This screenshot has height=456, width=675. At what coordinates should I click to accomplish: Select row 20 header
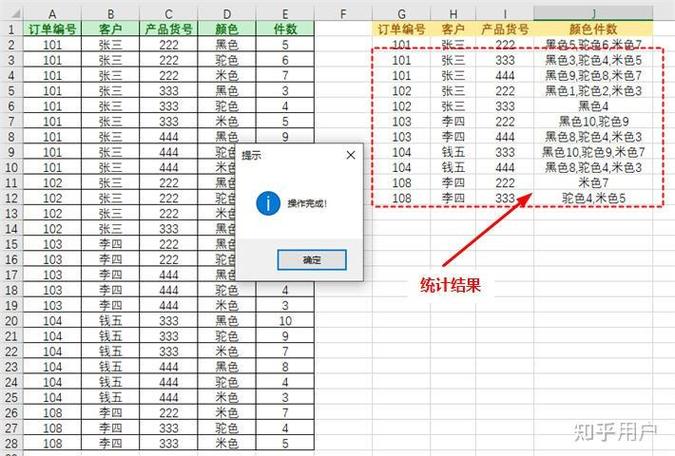(11, 321)
